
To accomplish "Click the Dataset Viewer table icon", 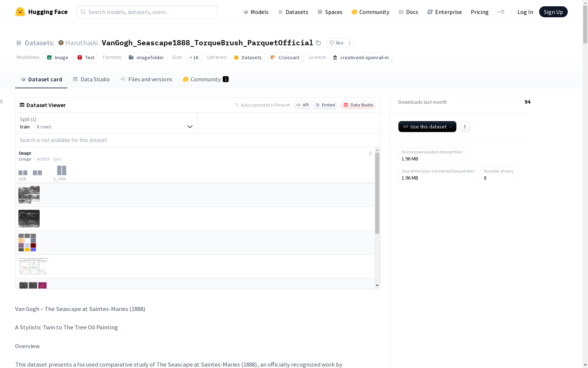I will [x=22, y=105].
